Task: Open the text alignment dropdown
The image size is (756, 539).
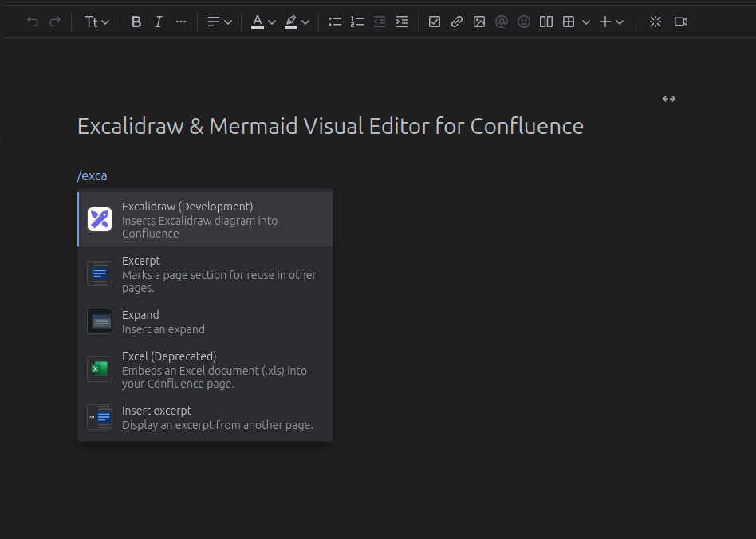Action: 219,22
